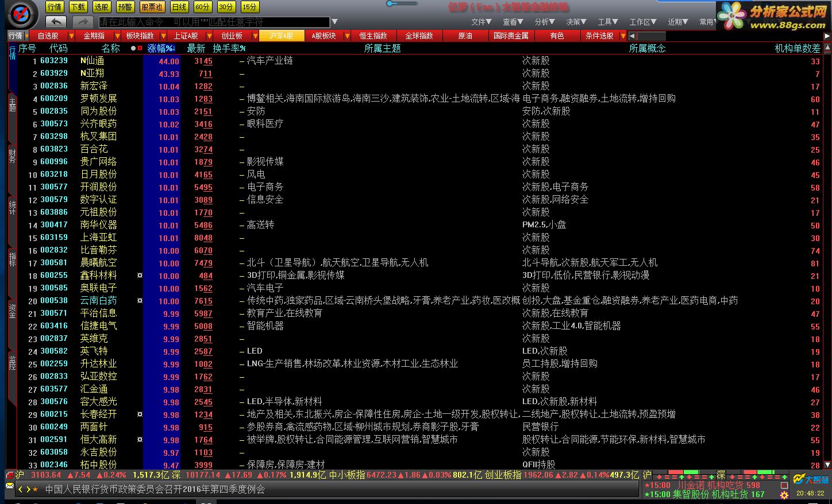This screenshot has width=832, height=504.
Task: Open the 工作区 menu
Action: 643,22
